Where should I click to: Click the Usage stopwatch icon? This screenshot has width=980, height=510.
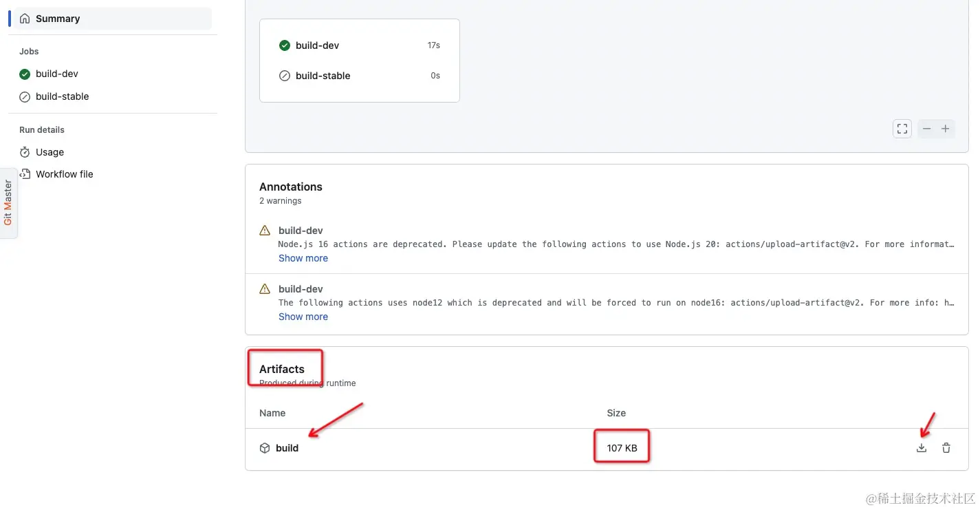click(x=25, y=152)
